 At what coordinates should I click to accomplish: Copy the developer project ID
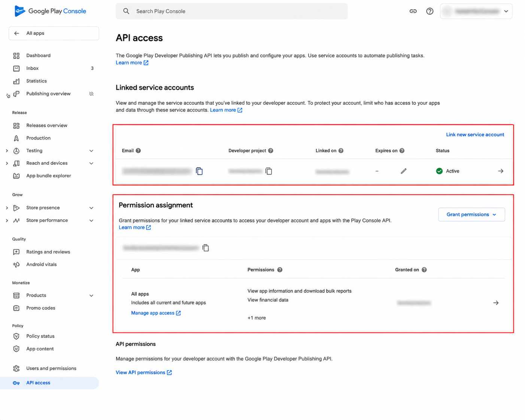click(x=268, y=171)
